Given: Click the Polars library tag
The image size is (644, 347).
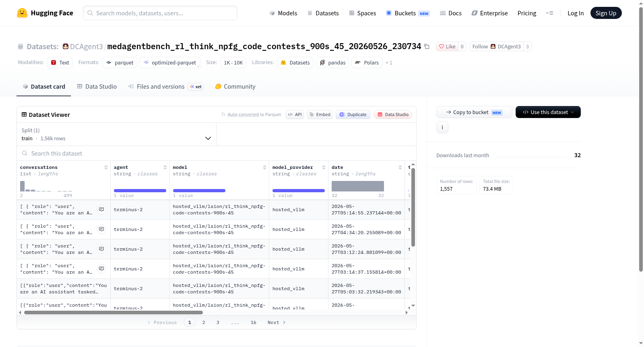Looking at the screenshot, I should 367,62.
